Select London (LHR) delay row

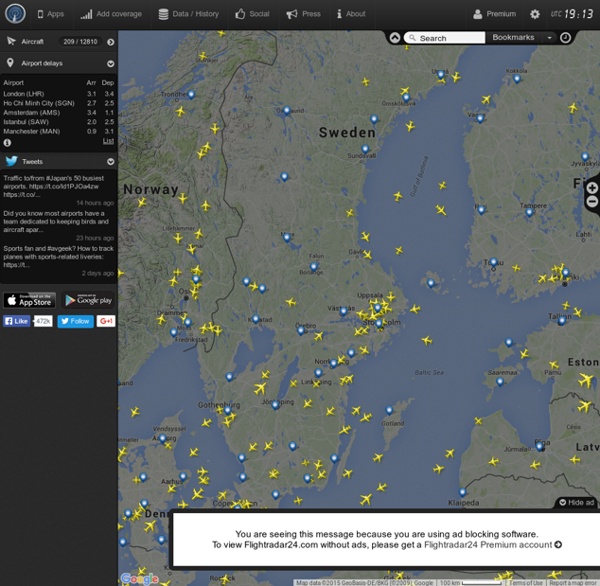click(59, 94)
